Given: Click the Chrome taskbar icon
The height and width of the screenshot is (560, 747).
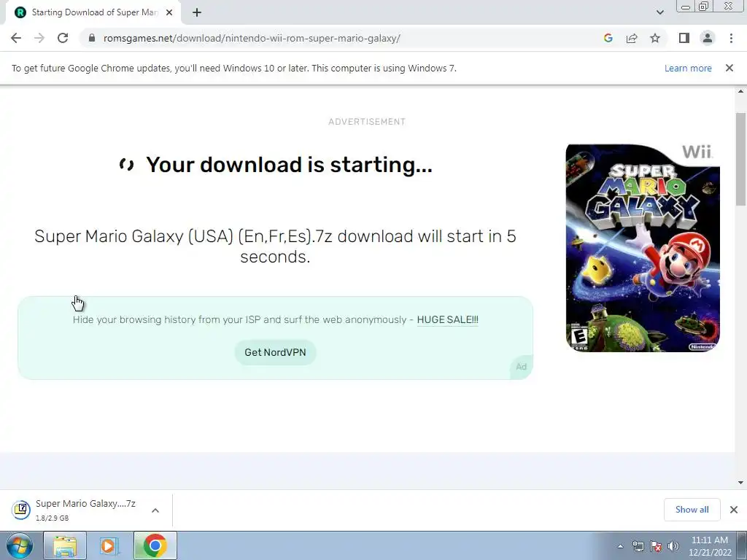Looking at the screenshot, I should coord(155,545).
